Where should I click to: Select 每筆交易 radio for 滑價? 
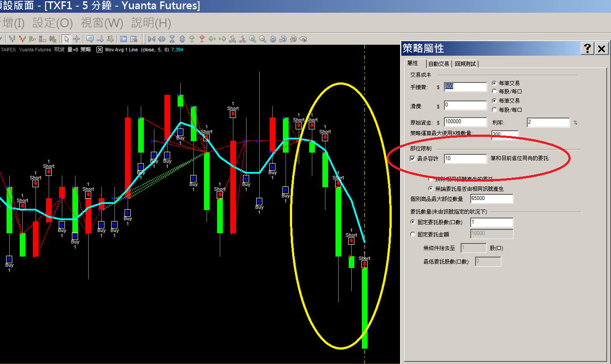point(495,101)
